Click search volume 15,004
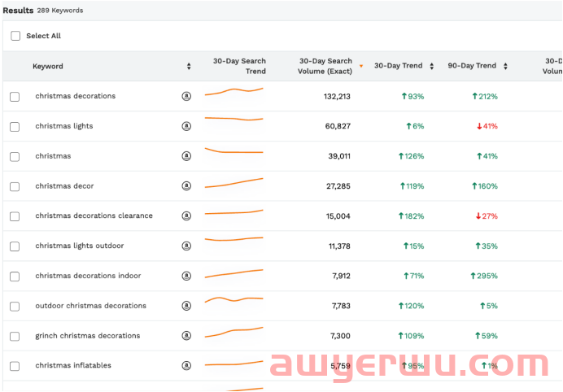The image size is (563, 392). 338,216
